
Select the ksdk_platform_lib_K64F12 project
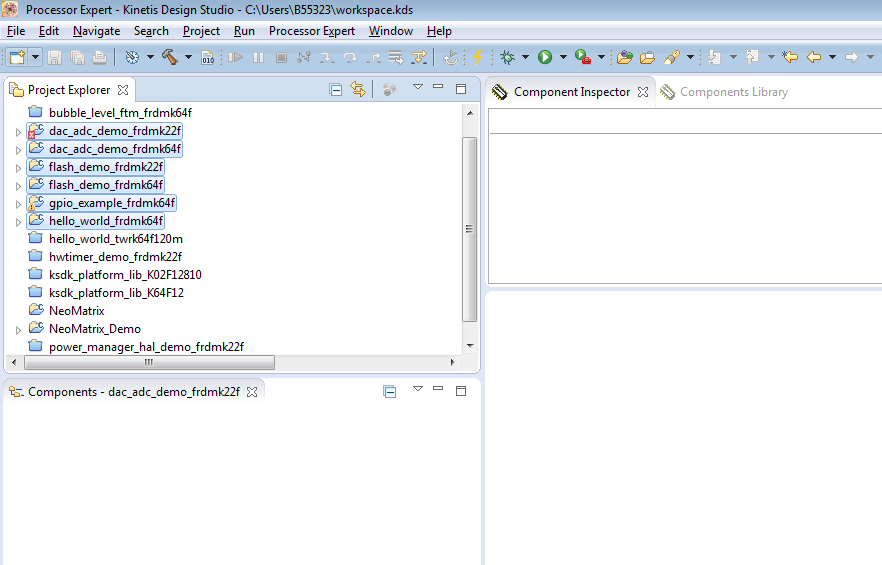(116, 293)
